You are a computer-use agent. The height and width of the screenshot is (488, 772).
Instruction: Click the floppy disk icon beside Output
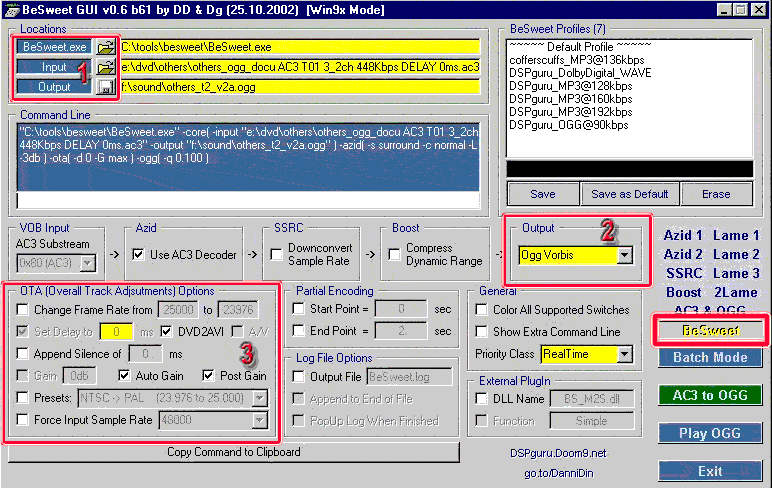(x=106, y=87)
